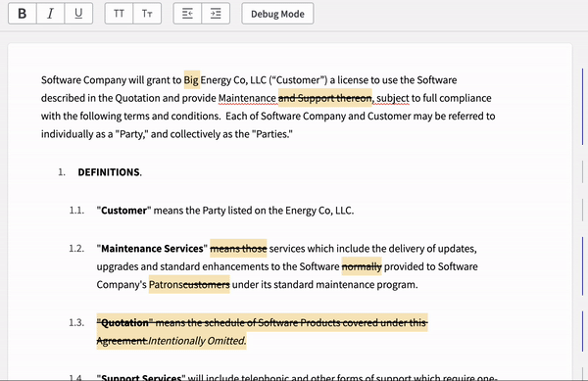Click the change marker bar beside clause 1.2

pos(582,266)
